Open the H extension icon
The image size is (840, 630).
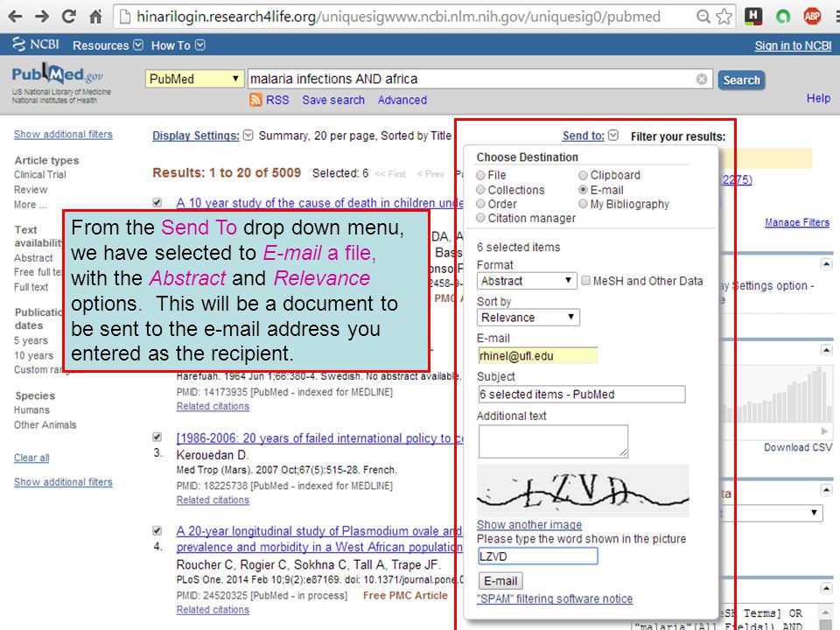[753, 17]
